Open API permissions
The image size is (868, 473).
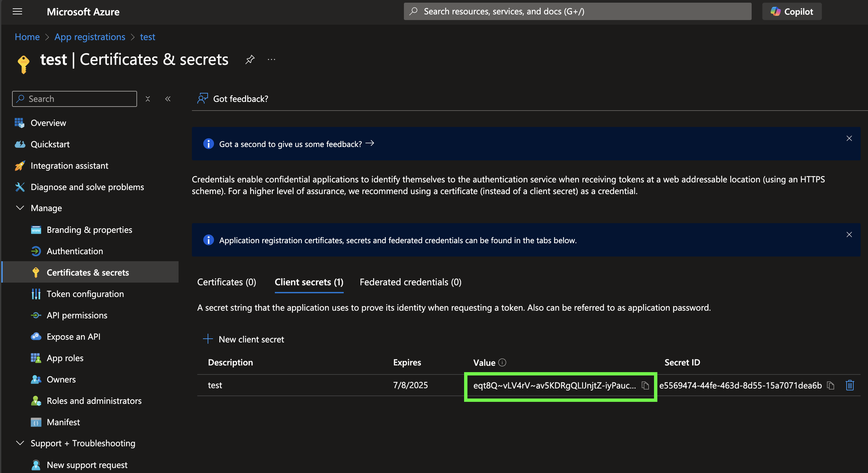click(x=77, y=315)
